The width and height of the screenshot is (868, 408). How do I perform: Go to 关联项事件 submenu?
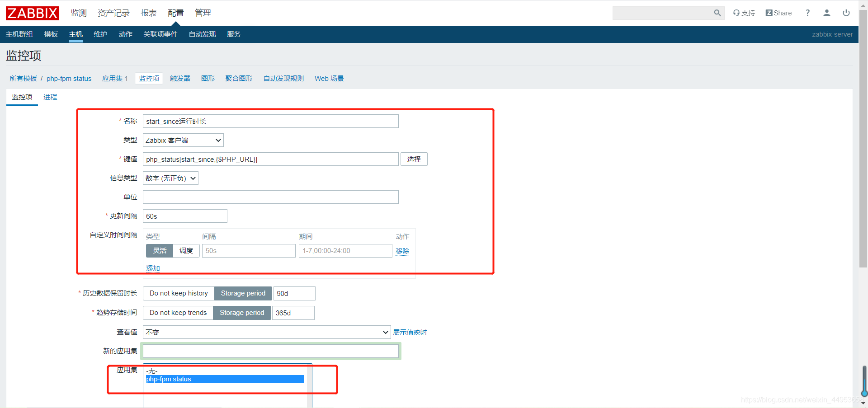160,34
